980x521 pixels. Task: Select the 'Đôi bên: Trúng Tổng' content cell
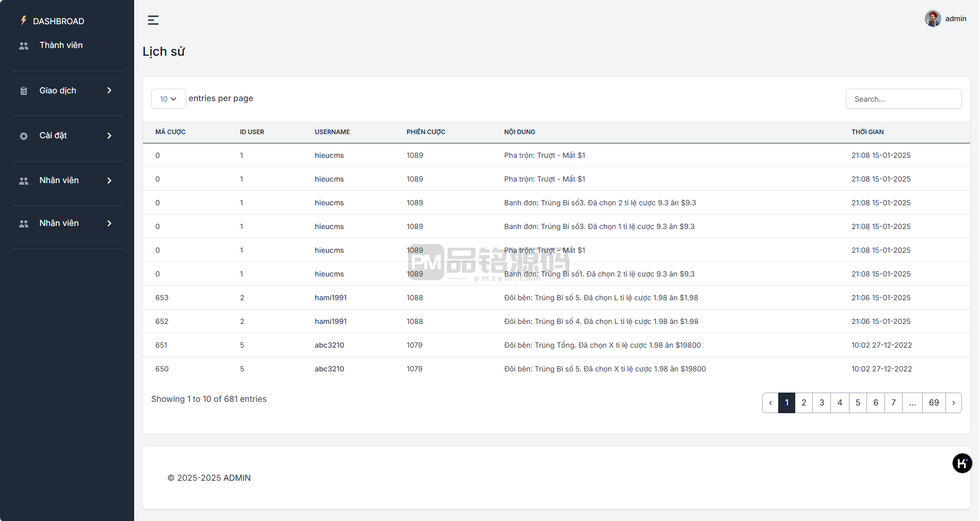(x=602, y=345)
